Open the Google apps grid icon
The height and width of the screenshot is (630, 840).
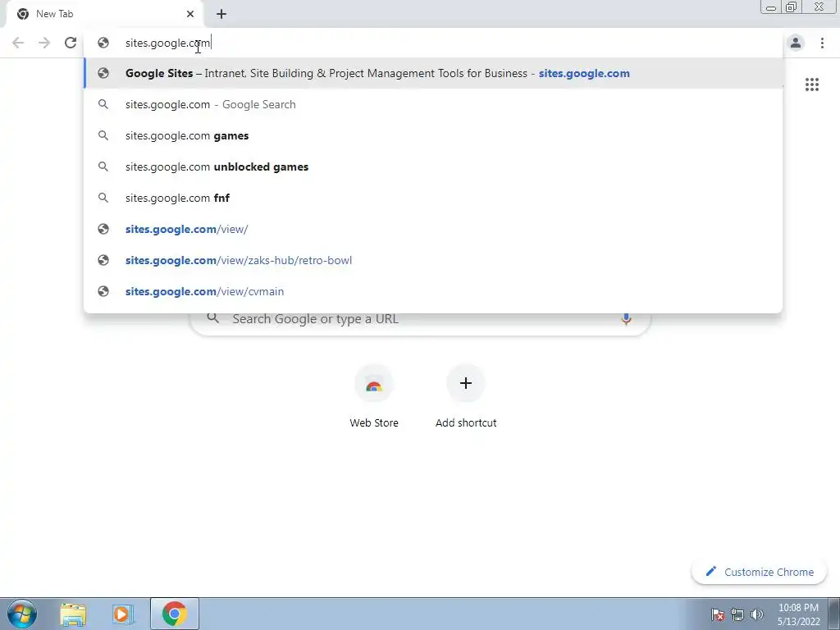812,84
